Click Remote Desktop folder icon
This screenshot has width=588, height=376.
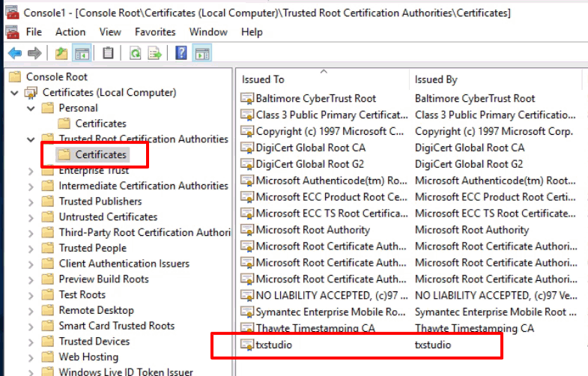(48, 310)
